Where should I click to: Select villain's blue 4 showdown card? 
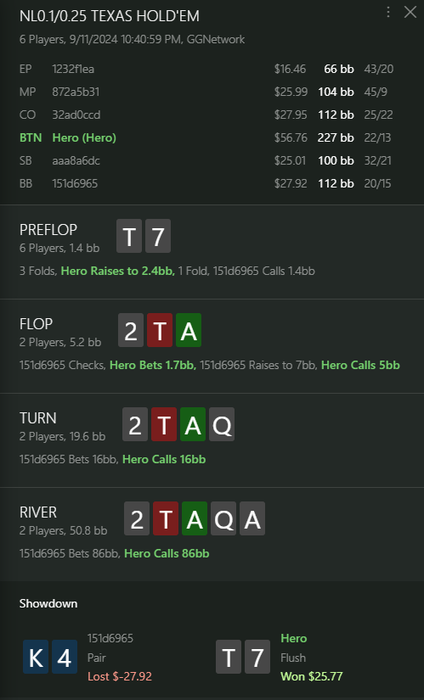(x=64, y=657)
